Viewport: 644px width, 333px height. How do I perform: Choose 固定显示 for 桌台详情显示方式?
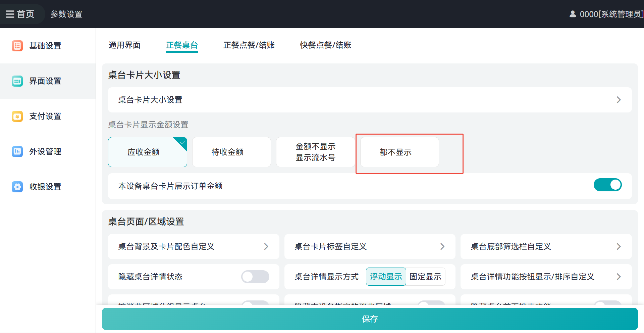pyautogui.click(x=426, y=277)
